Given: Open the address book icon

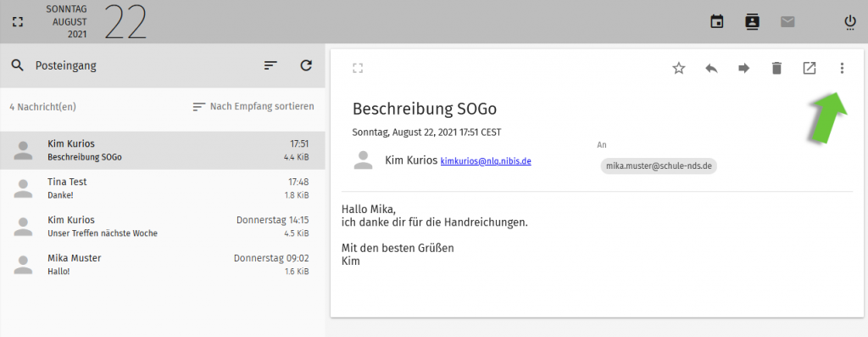Looking at the screenshot, I should pos(752,22).
